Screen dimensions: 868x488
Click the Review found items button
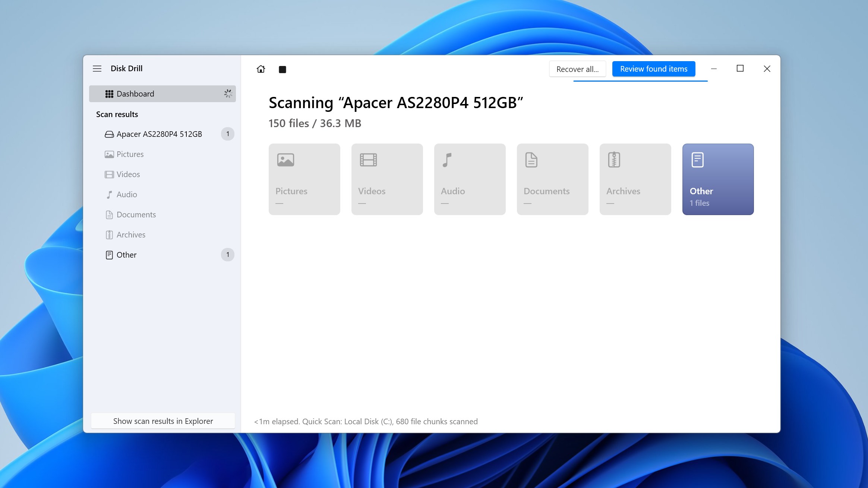(653, 69)
